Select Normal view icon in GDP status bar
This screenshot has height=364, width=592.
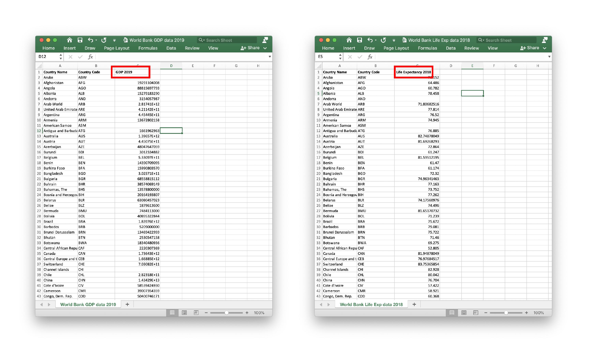click(x=172, y=313)
